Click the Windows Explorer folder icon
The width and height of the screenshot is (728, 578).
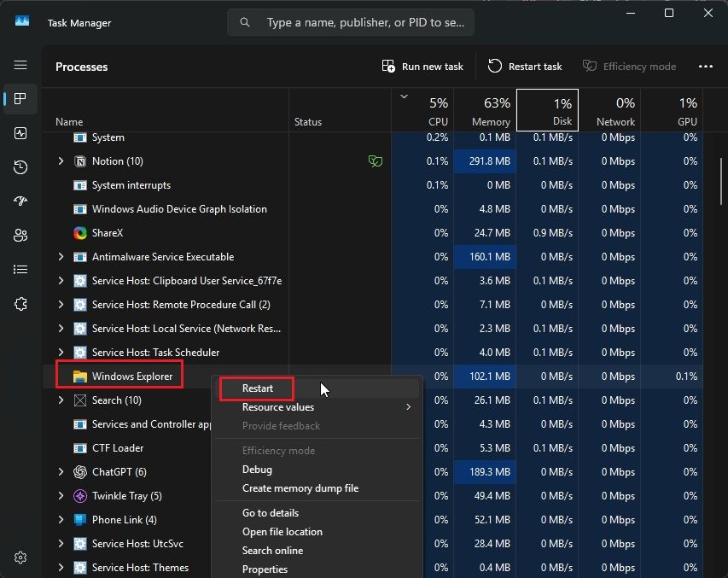click(x=80, y=377)
